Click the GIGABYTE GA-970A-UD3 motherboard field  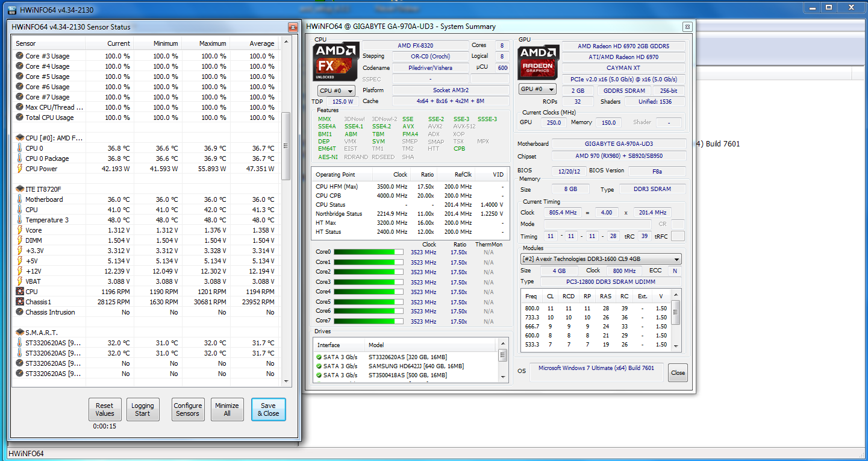[619, 144]
